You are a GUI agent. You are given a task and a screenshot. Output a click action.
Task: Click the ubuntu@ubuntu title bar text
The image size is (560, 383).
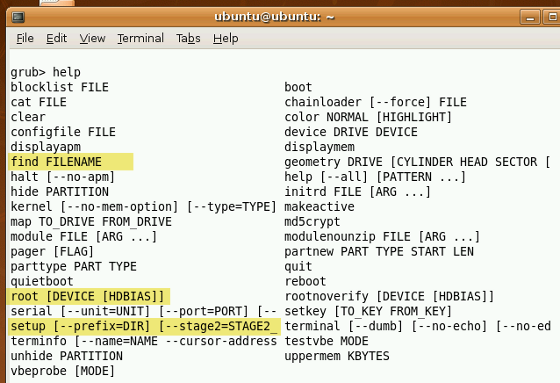click(x=274, y=17)
